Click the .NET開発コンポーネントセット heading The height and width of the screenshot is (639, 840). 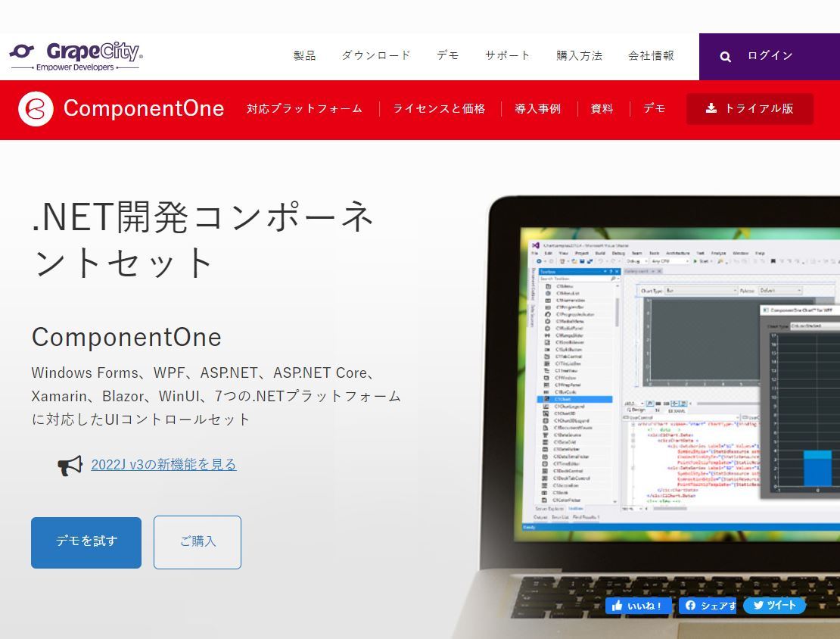coord(204,239)
